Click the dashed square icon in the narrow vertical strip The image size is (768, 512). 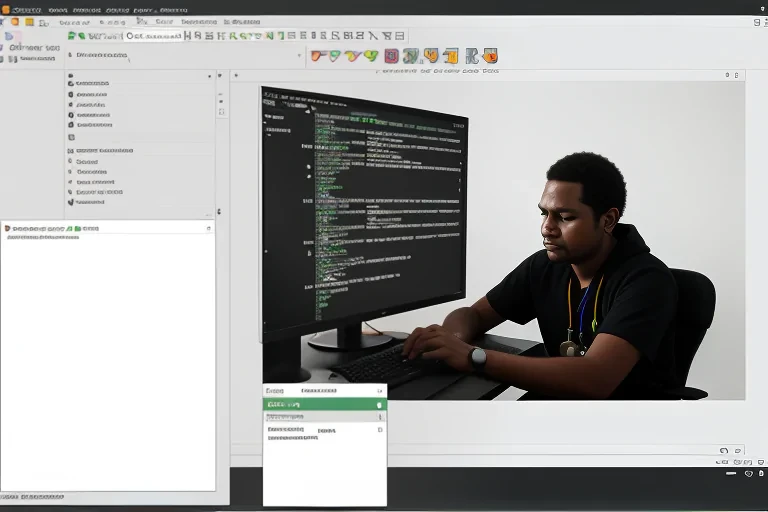click(x=221, y=112)
